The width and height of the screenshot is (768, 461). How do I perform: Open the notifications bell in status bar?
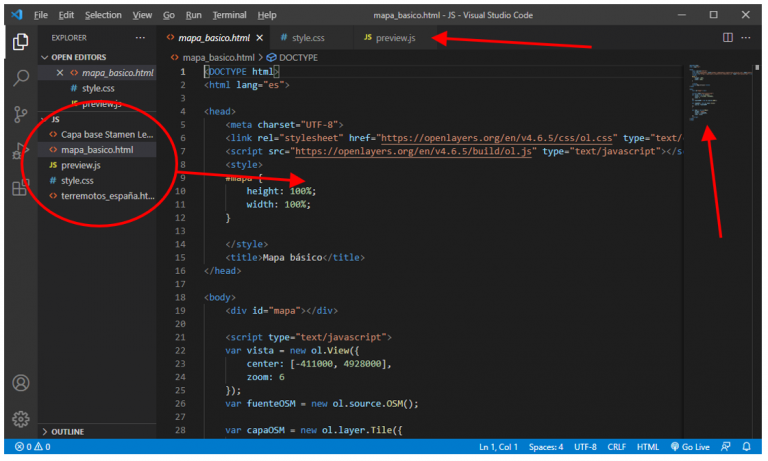click(746, 447)
